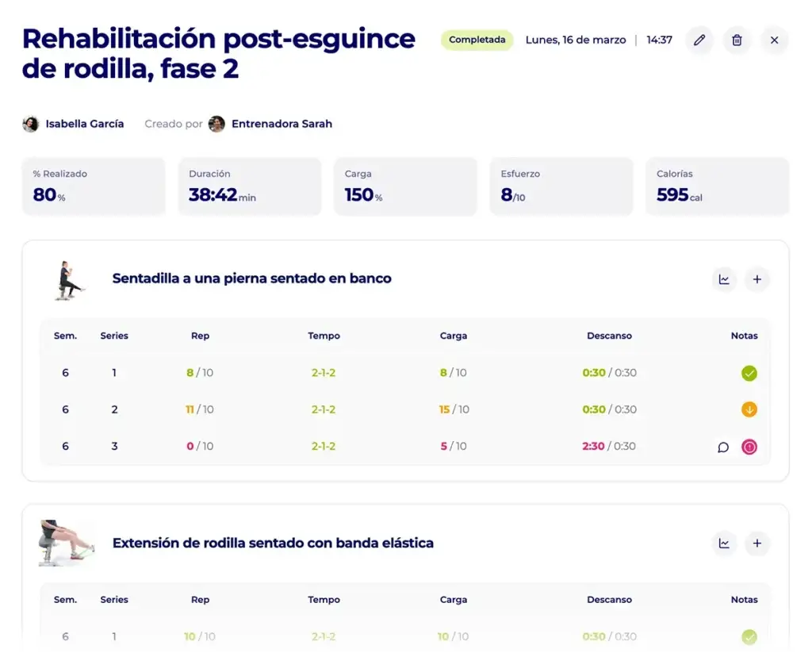Click Carga value 5 / 10

pyautogui.click(x=454, y=446)
